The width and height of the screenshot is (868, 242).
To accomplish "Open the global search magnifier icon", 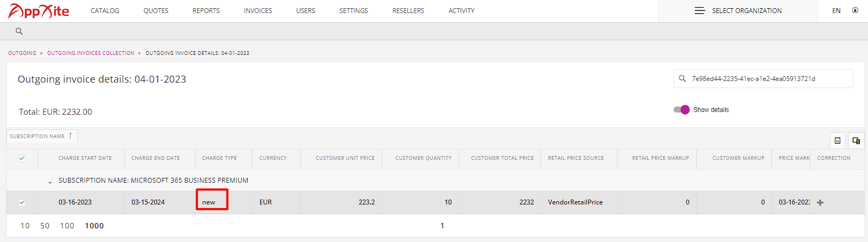I will 19,31.
